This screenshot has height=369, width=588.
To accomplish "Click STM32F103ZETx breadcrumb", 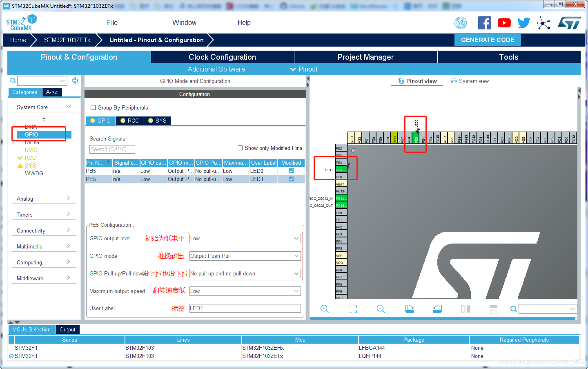I will (67, 40).
